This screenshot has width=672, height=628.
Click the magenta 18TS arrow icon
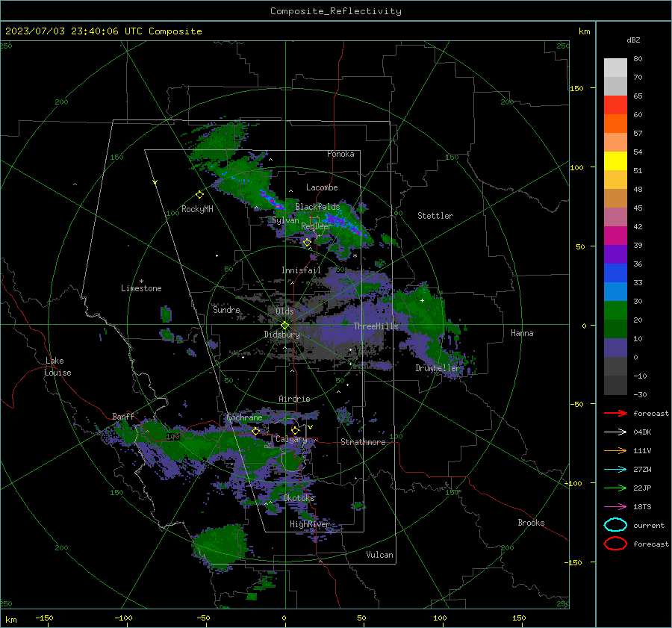point(615,507)
